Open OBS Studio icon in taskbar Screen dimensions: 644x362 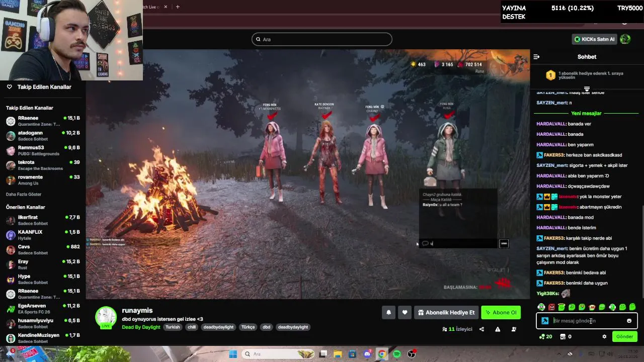(412, 354)
